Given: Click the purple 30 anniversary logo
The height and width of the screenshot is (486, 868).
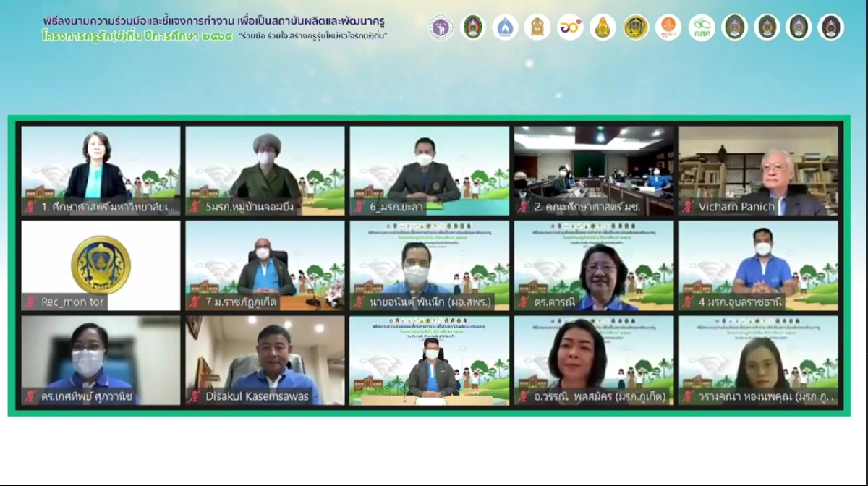Looking at the screenshot, I should coord(570,27).
